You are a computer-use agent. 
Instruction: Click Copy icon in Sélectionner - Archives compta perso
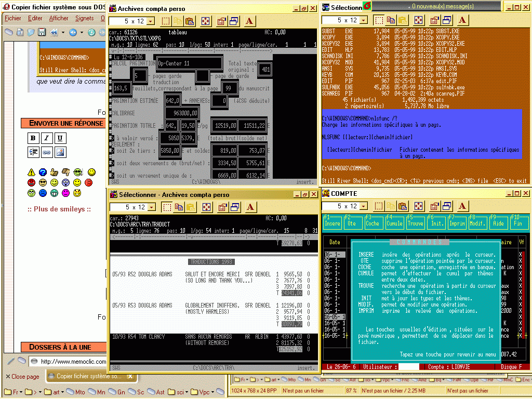[x=179, y=207]
